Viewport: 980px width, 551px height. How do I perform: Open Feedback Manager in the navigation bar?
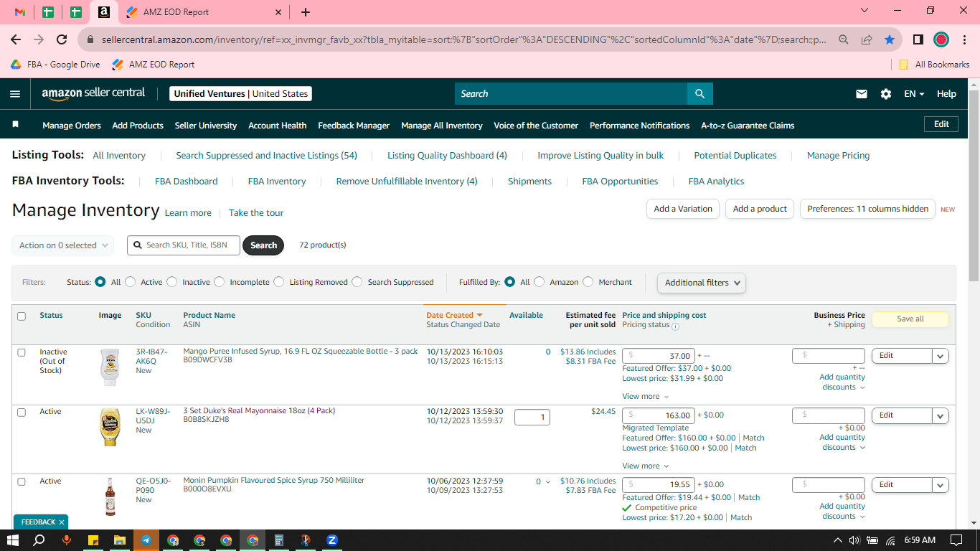[x=354, y=126]
